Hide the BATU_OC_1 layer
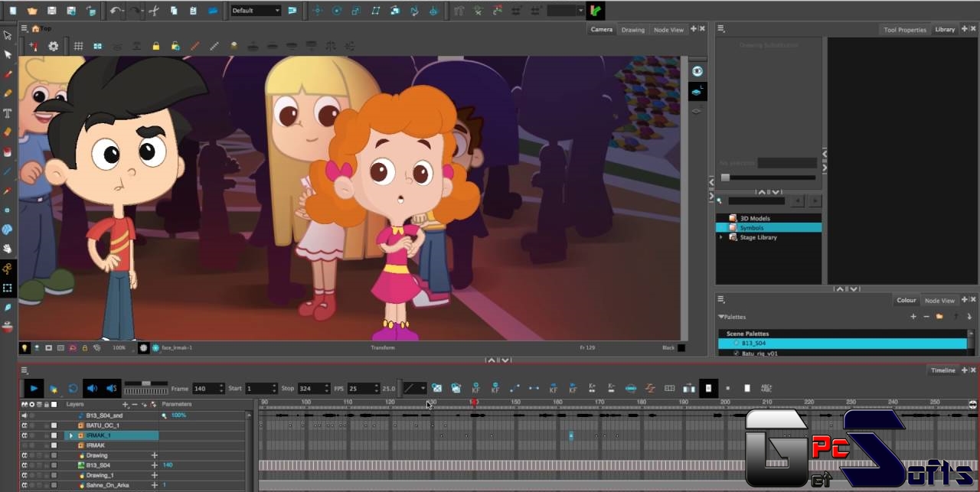The image size is (980, 492). 24,425
